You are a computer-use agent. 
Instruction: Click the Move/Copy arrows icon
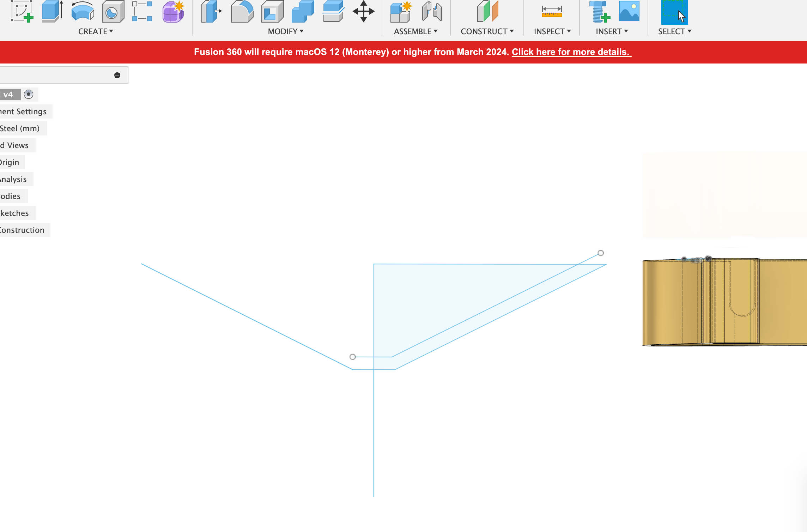click(x=363, y=11)
